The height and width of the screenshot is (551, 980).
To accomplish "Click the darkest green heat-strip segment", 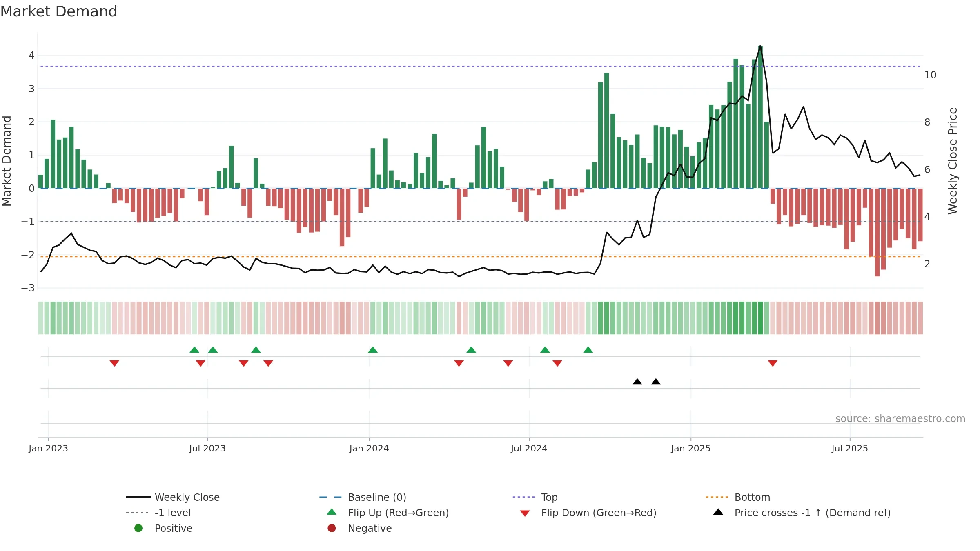I will tap(760, 318).
